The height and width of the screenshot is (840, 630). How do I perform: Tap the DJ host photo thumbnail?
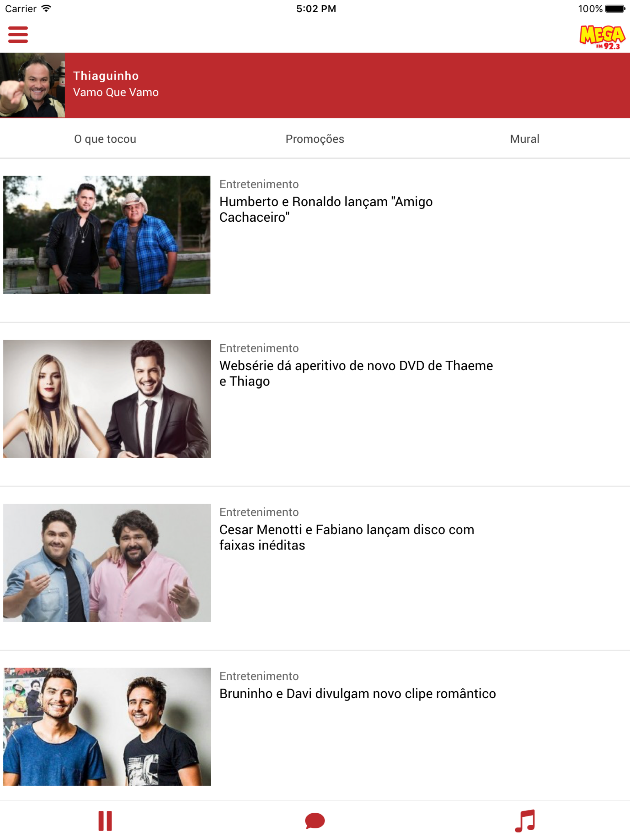pyautogui.click(x=32, y=85)
